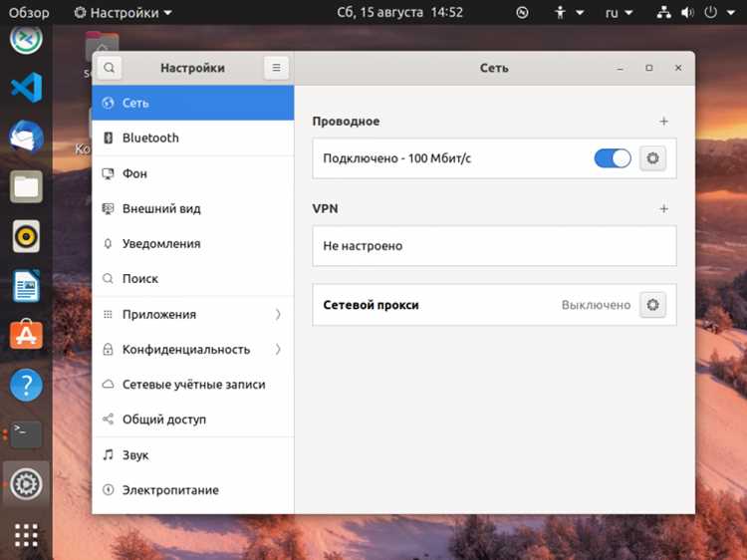Screen dimensions: 747x560
Task: Open the hamburger menu in Settings header
Action: pyautogui.click(x=276, y=68)
